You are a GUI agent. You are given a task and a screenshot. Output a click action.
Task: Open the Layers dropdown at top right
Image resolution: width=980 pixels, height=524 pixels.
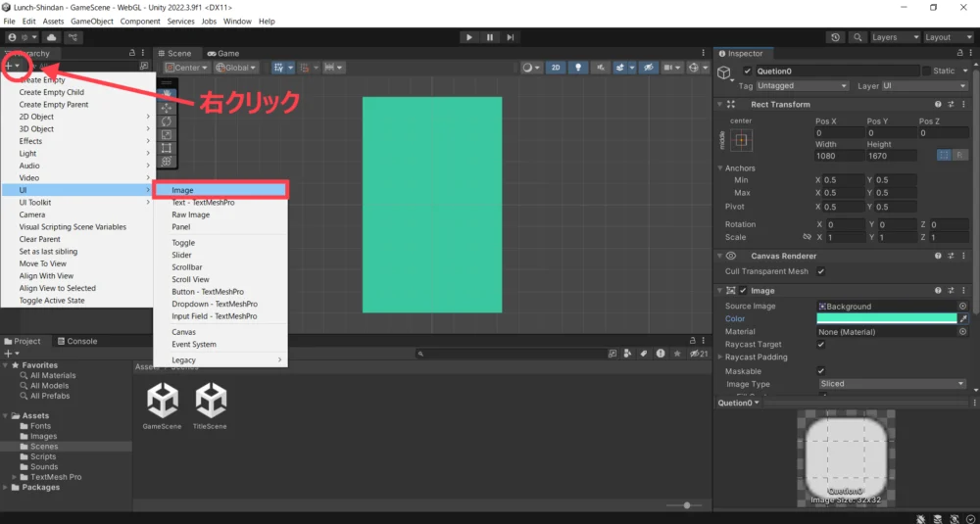point(896,37)
